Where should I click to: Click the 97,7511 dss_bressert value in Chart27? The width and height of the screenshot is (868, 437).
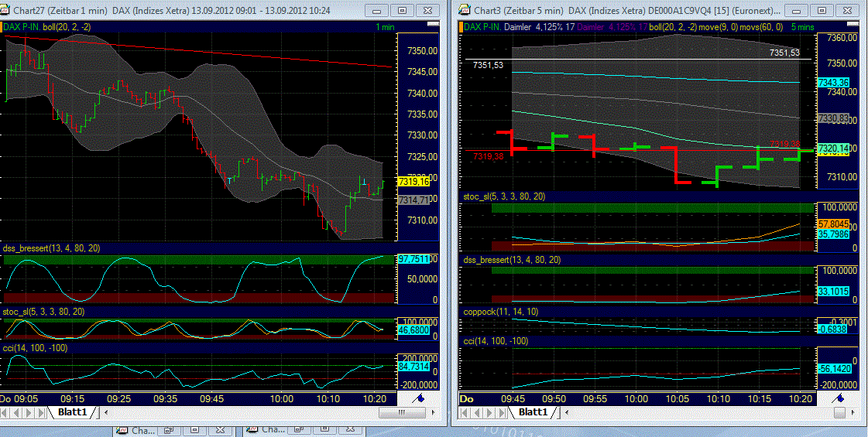click(x=413, y=259)
